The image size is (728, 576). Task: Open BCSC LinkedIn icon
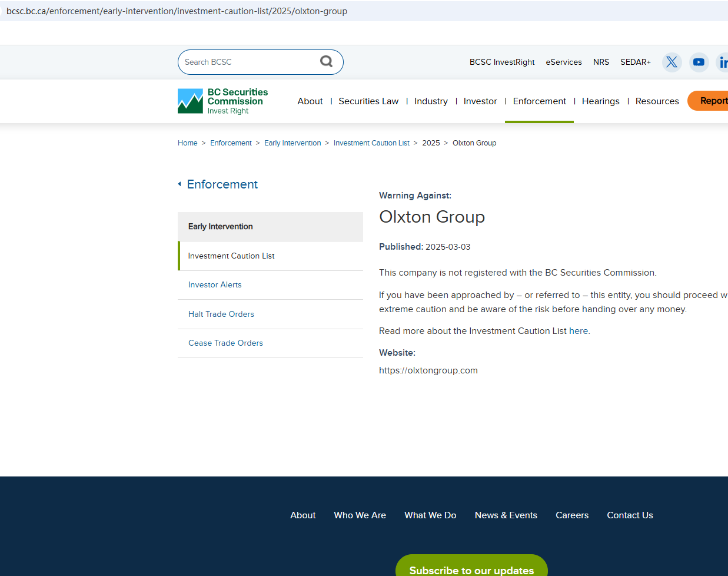723,62
